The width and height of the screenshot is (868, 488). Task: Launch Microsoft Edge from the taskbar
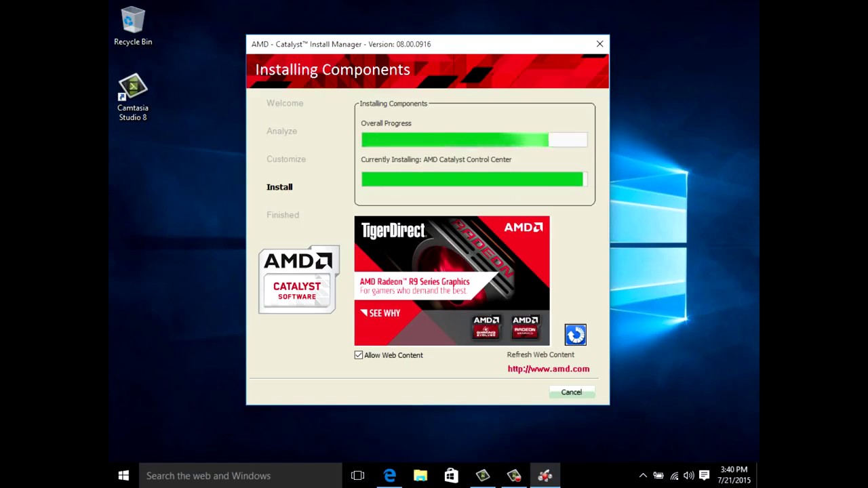[x=389, y=476]
